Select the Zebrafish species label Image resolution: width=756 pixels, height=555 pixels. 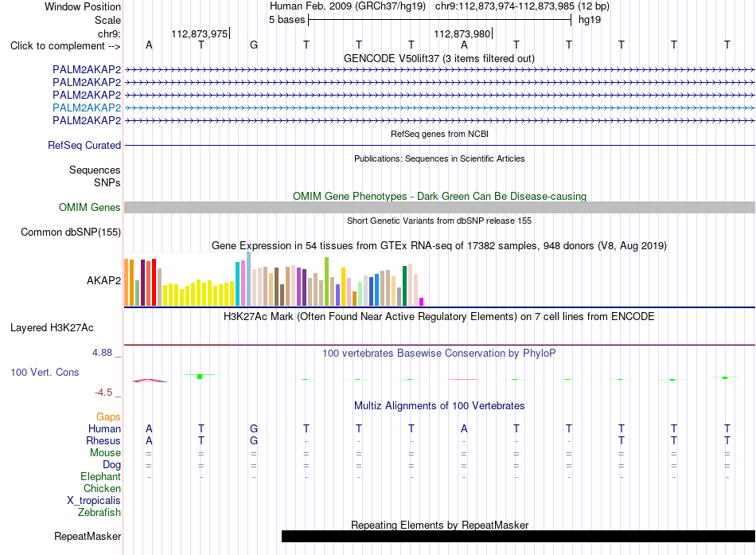(x=99, y=512)
